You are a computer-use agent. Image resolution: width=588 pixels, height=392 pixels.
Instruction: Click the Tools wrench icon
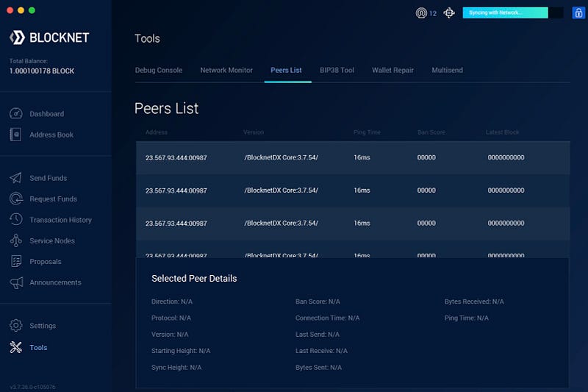click(x=15, y=347)
